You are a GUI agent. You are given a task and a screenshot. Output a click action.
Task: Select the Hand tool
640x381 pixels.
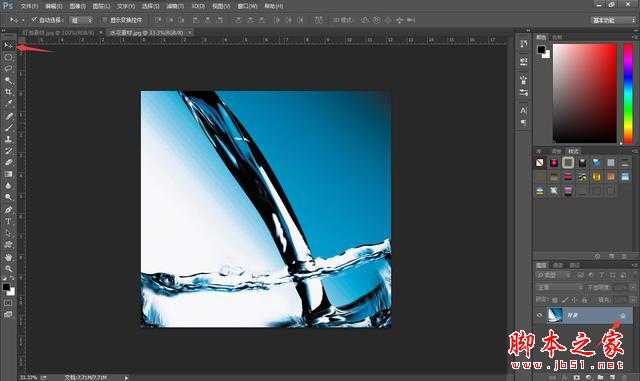click(8, 257)
